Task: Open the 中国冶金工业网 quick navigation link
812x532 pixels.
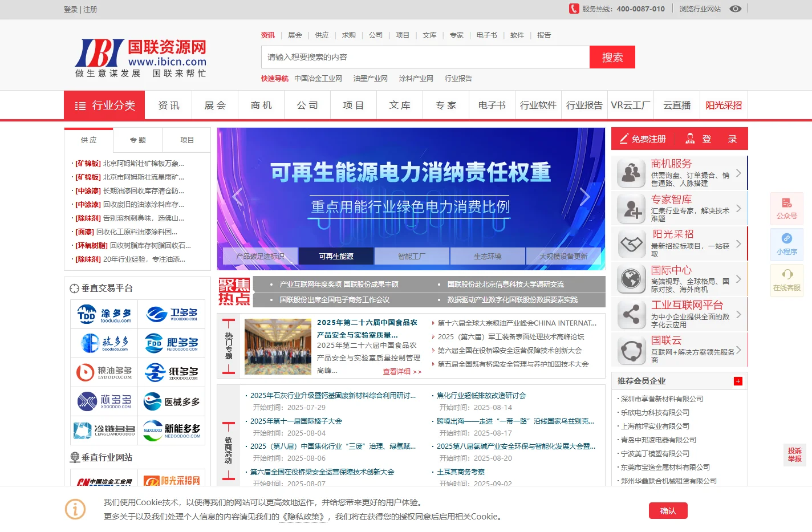Action: coord(318,79)
